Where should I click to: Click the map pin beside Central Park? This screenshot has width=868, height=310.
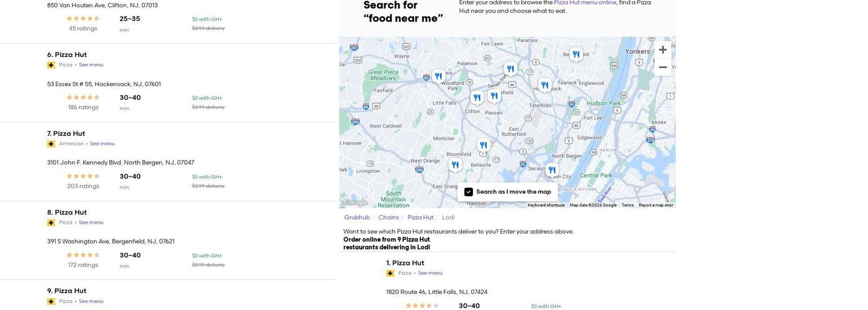(552, 170)
